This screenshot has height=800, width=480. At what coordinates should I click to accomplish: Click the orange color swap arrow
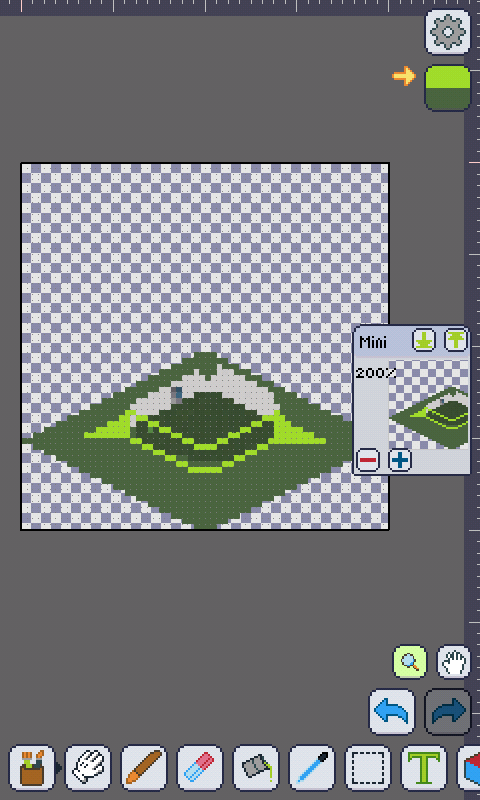403,76
